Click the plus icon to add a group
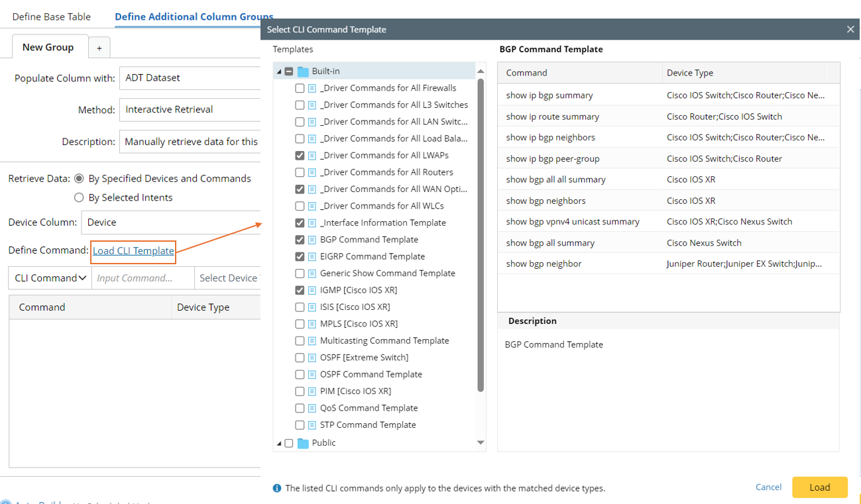Image resolution: width=861 pixels, height=504 pixels. 99,48
